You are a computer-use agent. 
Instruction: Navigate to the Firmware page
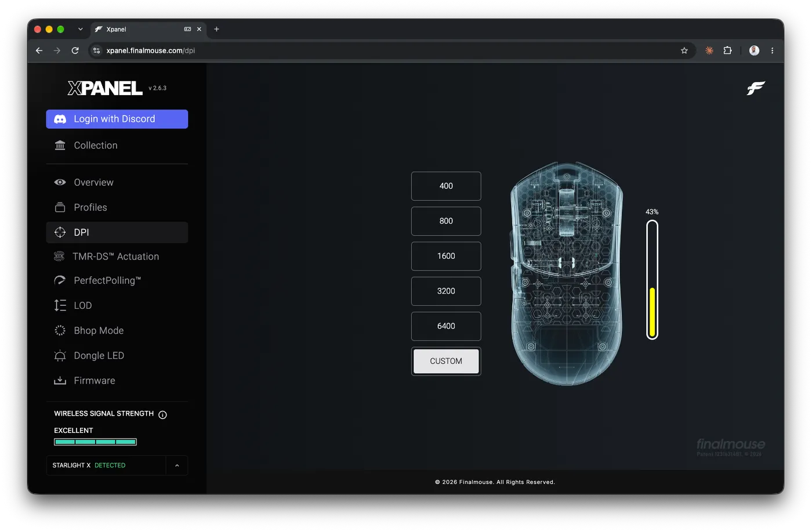[x=117, y=381]
